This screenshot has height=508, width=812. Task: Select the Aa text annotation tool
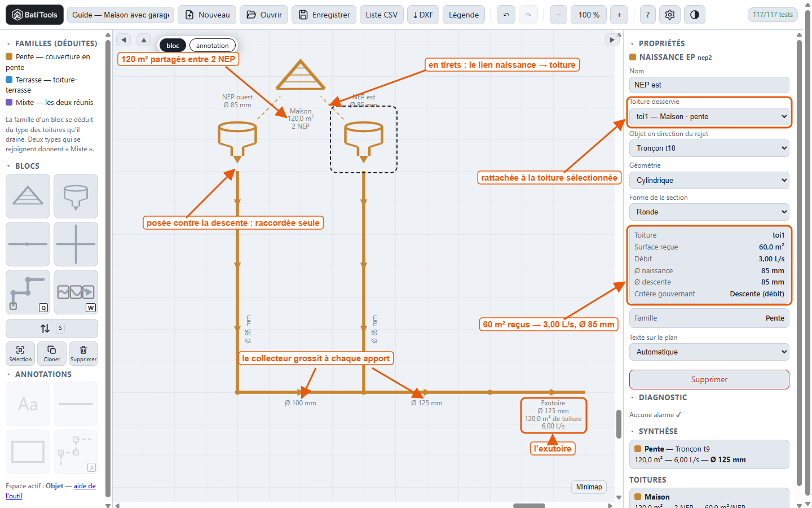click(x=28, y=404)
